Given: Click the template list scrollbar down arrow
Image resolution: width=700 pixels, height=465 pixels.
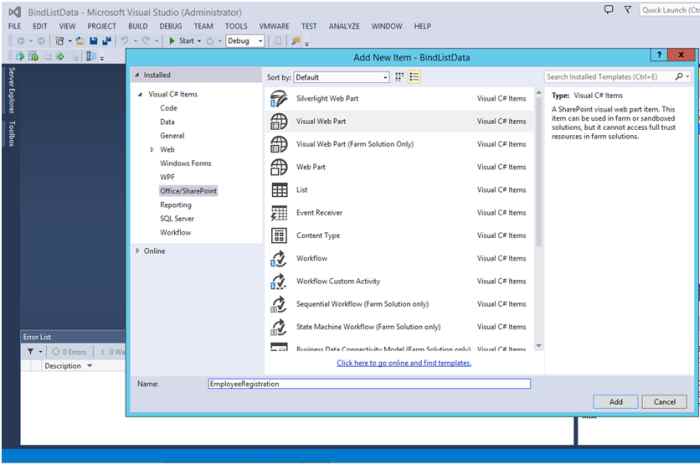Looking at the screenshot, I should point(539,346).
